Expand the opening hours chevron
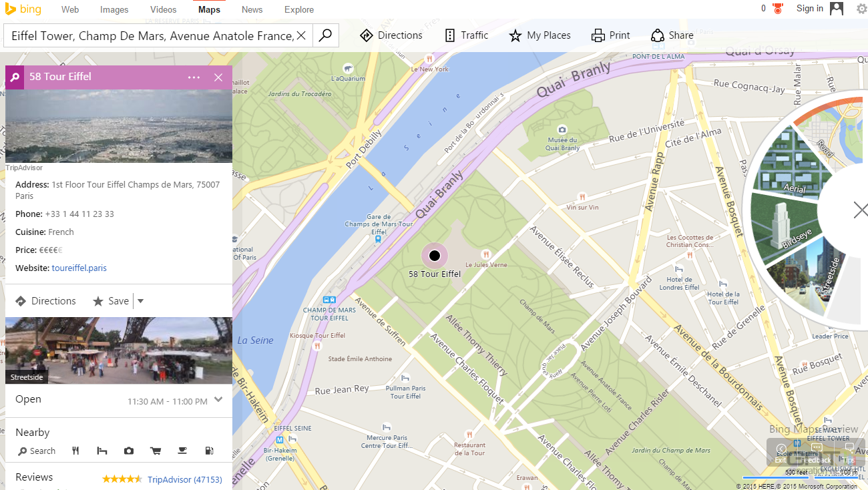Image resolution: width=868 pixels, height=490 pixels. [218, 401]
